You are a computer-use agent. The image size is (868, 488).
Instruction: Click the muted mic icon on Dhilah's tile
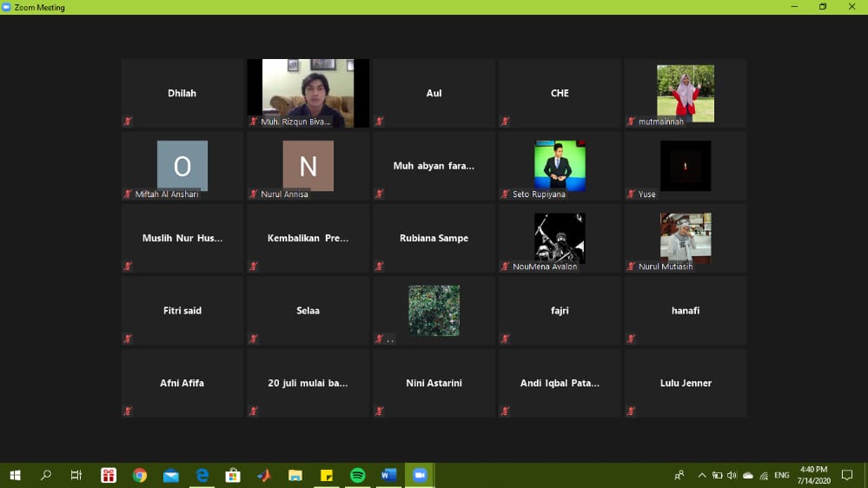pos(128,122)
